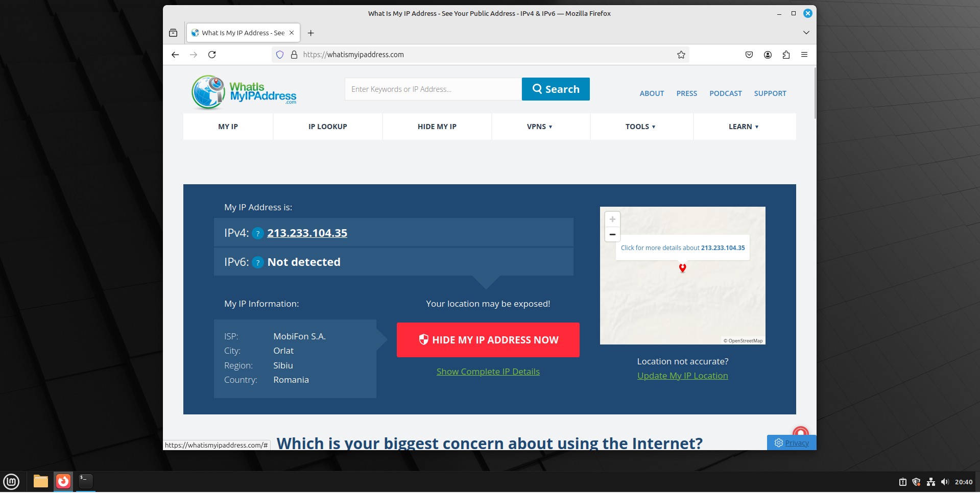Zoom out on the map
This screenshot has width=980, height=493.
(612, 234)
